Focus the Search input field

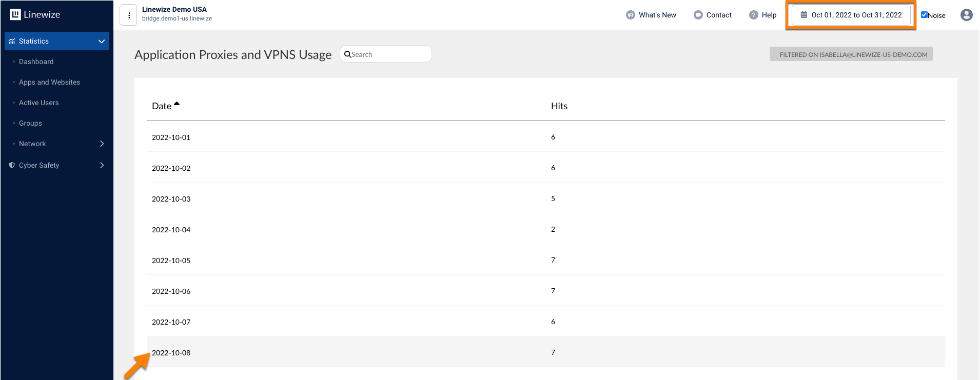386,54
